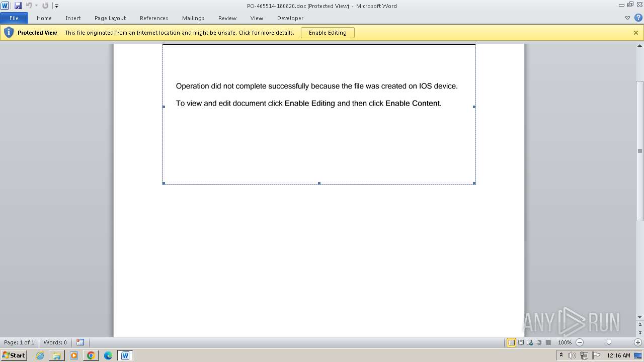Open the Windows Start menu
Screen dimensions: 644x362
[14, 355]
